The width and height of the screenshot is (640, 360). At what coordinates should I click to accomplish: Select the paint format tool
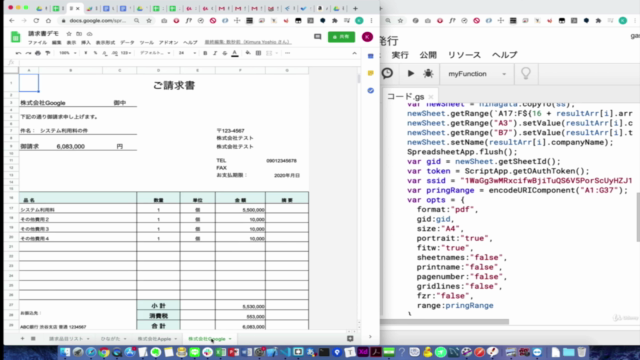click(48, 53)
